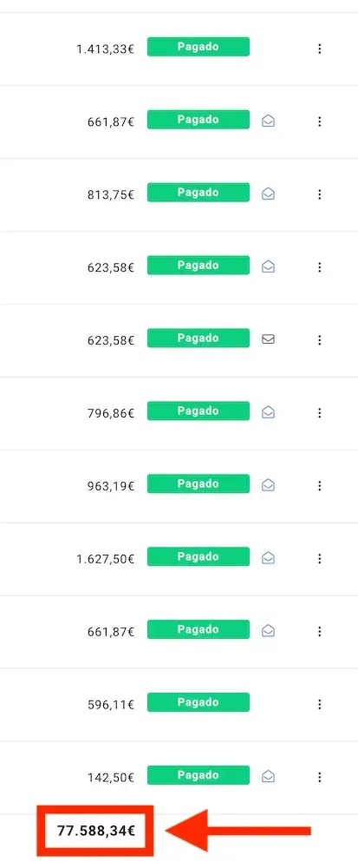The height and width of the screenshot is (868, 358).
Task: Click the total amount 77.588,34€
Action: (x=96, y=831)
